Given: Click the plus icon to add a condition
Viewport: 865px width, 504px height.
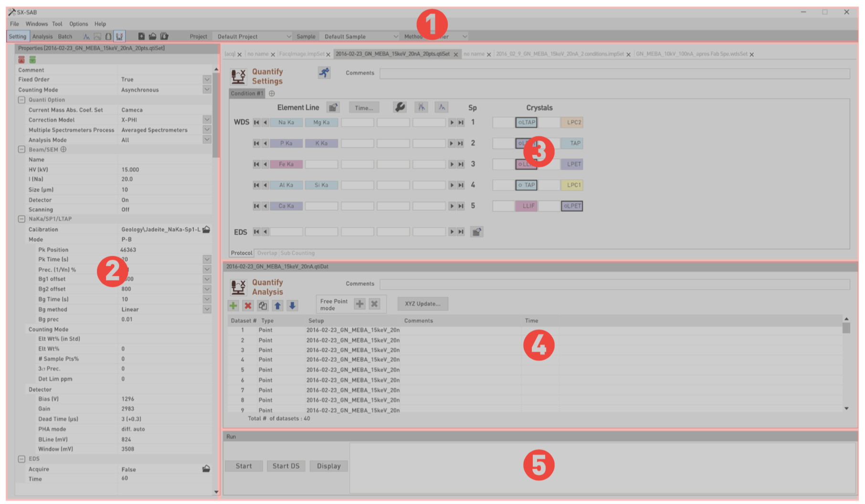Looking at the screenshot, I should (272, 94).
